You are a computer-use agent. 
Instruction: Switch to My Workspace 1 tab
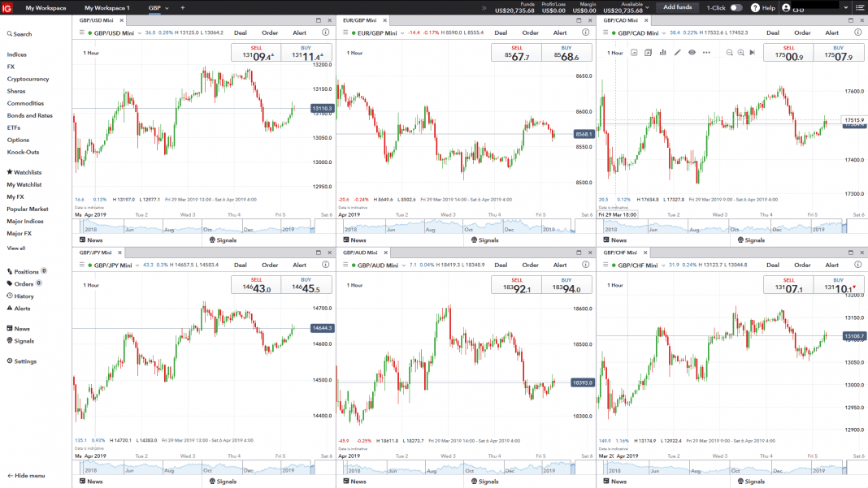pos(106,7)
